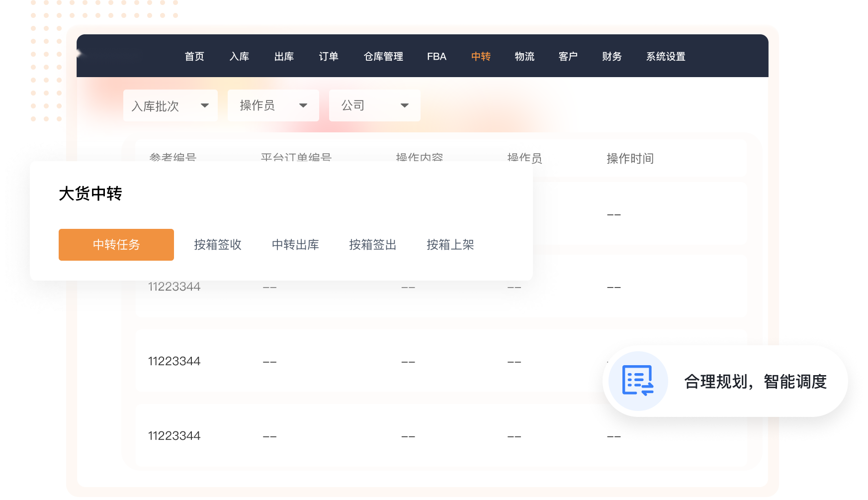Select the 按箱签出 tab
Viewport: 868px width, 500px height.
(x=373, y=245)
